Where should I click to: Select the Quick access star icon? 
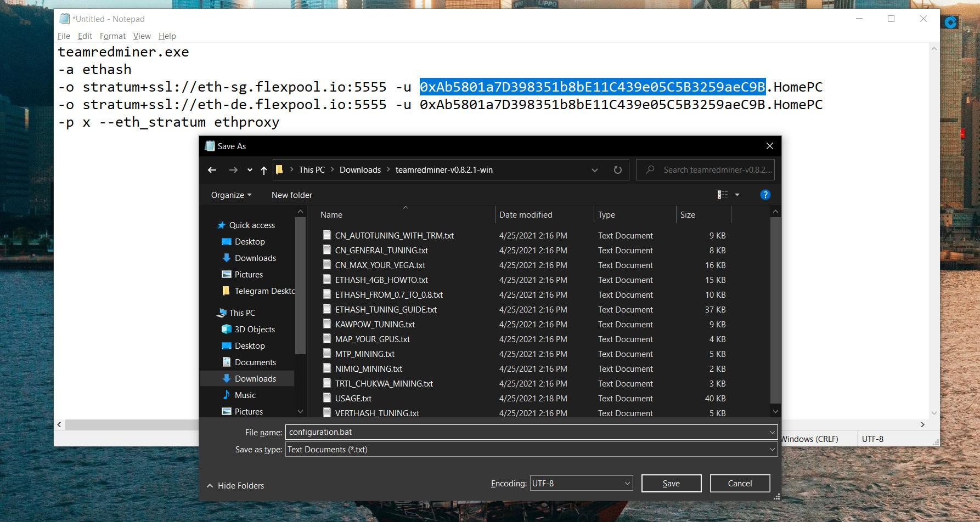pyautogui.click(x=222, y=225)
